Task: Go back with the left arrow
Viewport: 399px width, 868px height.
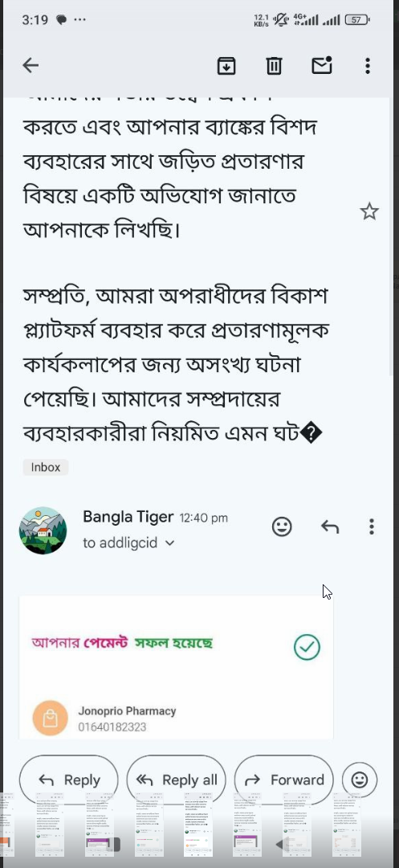Action: [x=31, y=66]
